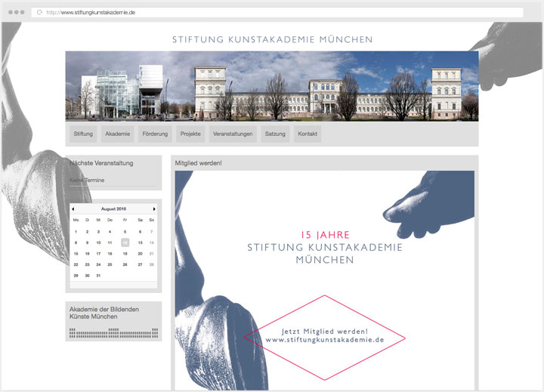Click the browser address bar URL

tap(91, 13)
